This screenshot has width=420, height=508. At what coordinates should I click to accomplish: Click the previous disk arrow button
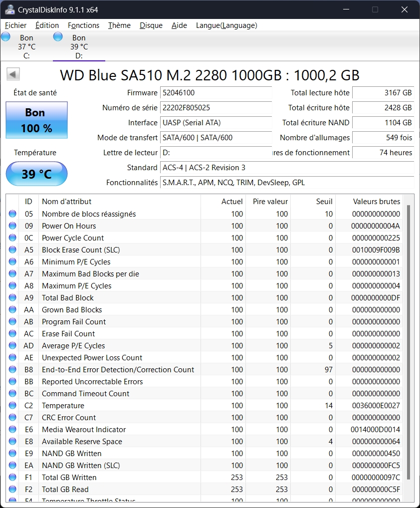tap(13, 74)
